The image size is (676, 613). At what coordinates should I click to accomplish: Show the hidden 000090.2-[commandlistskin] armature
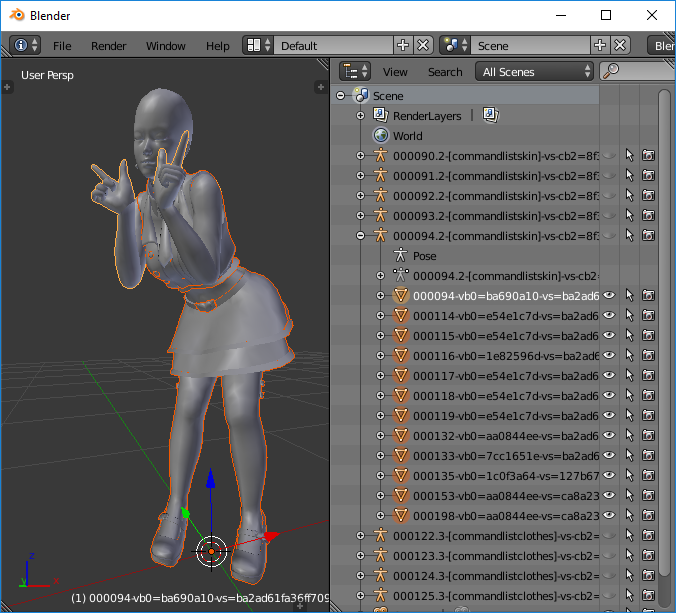tap(609, 156)
